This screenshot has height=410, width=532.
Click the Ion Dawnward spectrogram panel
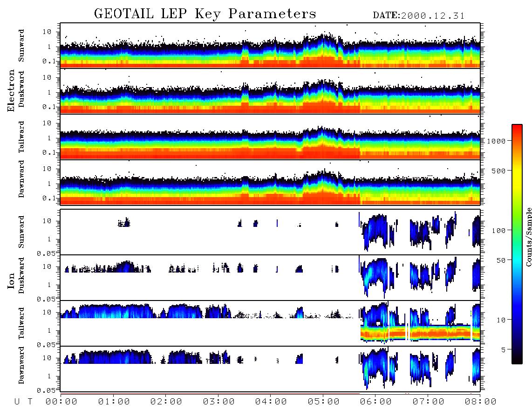tap(270, 369)
